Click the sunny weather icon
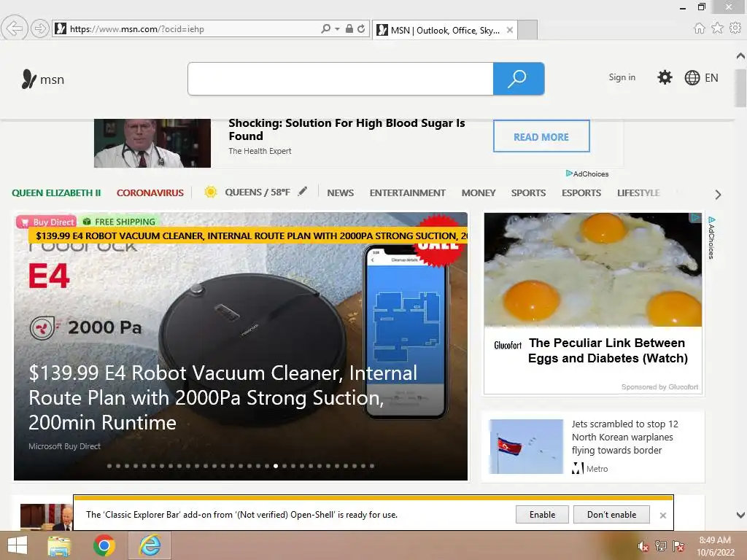This screenshot has width=747, height=560. pyautogui.click(x=211, y=192)
